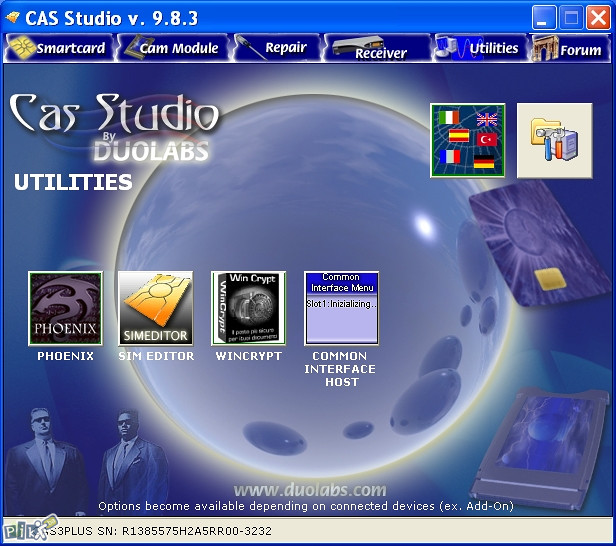This screenshot has width=616, height=546.
Task: Click the CAS Studio title bar icon
Action: 13,17
